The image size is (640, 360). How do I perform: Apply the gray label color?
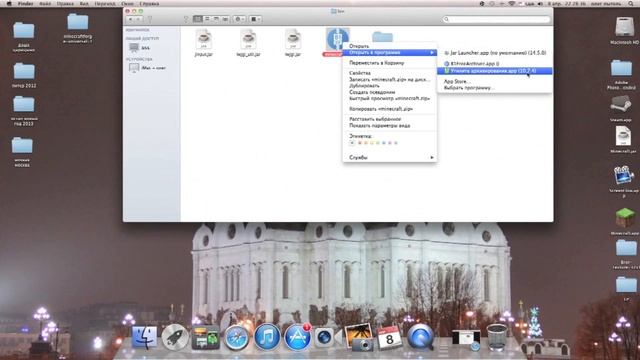tap(396, 143)
